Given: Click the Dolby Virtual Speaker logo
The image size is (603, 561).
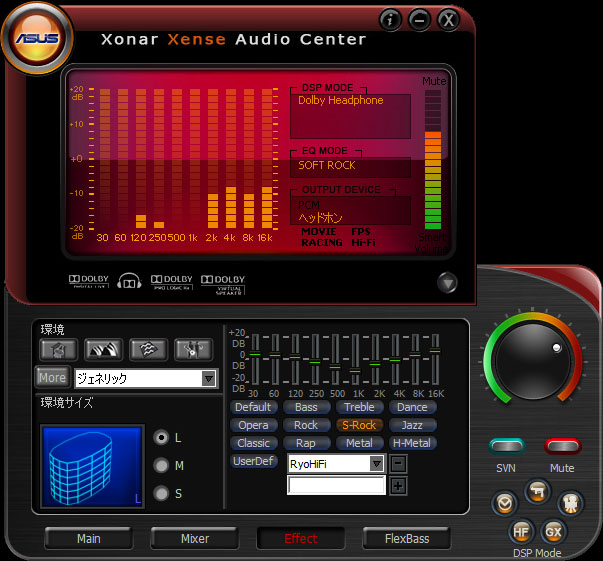Looking at the screenshot, I should tap(223, 285).
